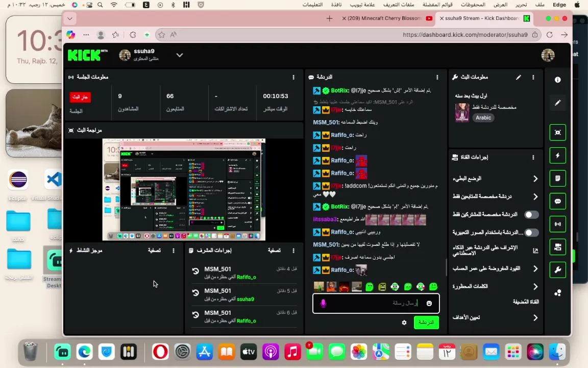Toggle the chat bubble panel icon in the sidebar
Viewport: 588px width, 368px height.
pos(557,201)
